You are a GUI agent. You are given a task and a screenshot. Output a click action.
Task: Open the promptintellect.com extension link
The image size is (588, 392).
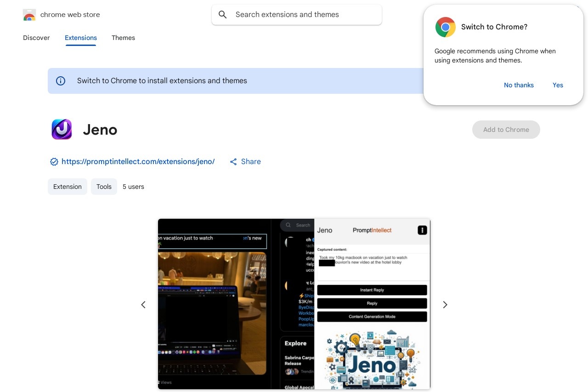pos(138,162)
